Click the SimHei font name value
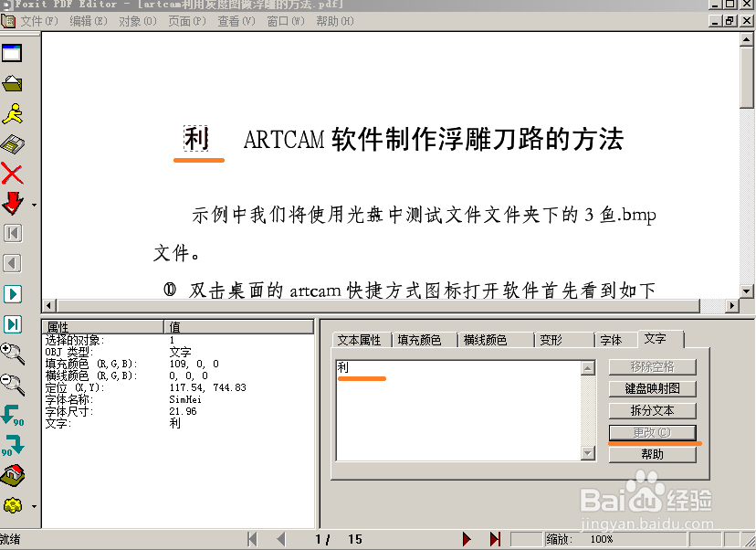756x550 pixels. click(185, 399)
